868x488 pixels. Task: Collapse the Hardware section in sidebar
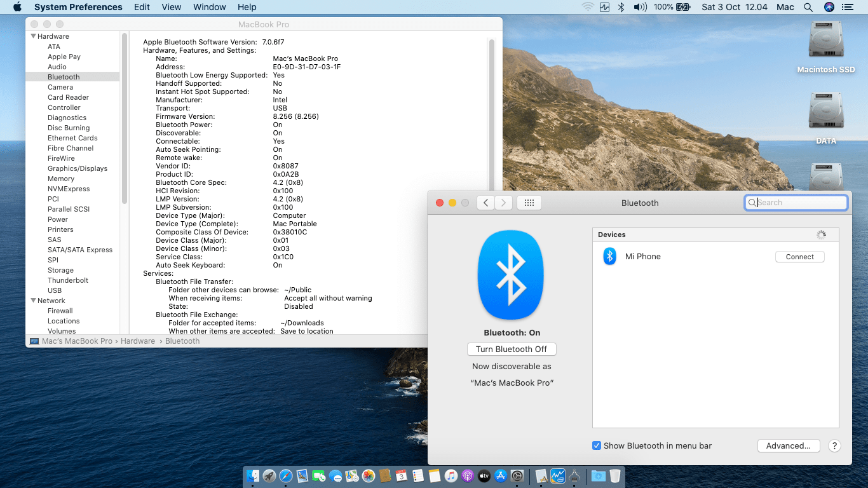click(x=34, y=36)
